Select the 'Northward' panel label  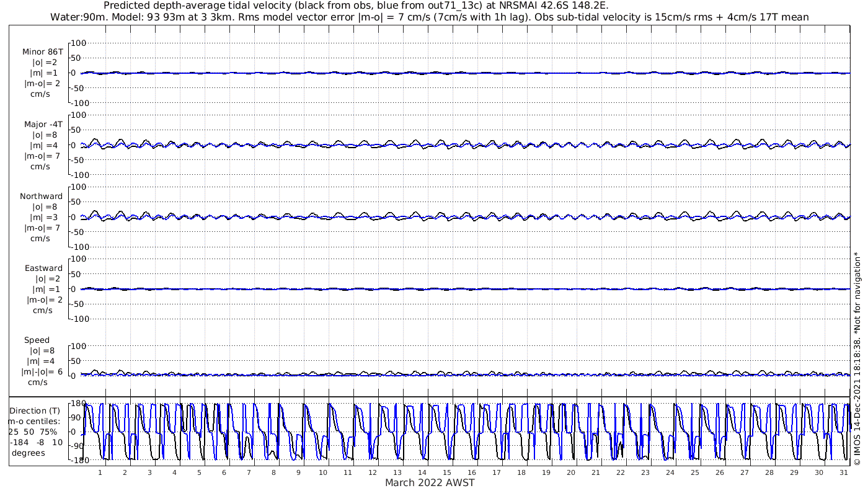(x=42, y=196)
